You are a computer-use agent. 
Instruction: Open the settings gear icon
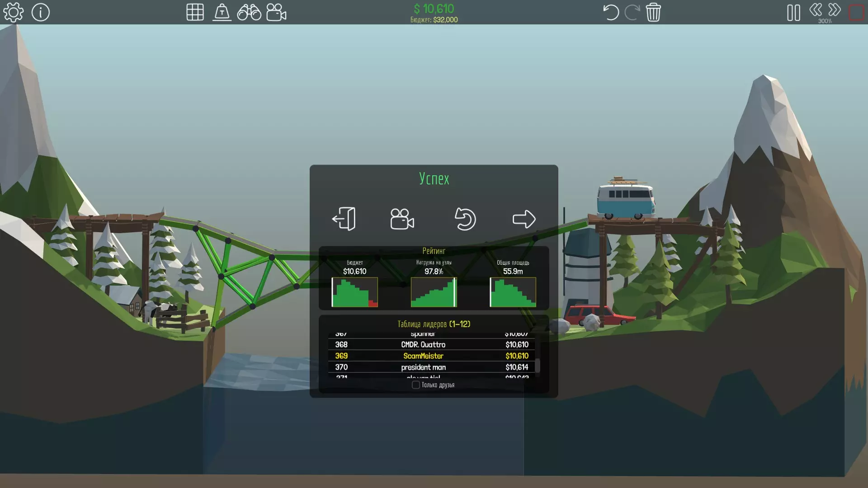tap(14, 12)
